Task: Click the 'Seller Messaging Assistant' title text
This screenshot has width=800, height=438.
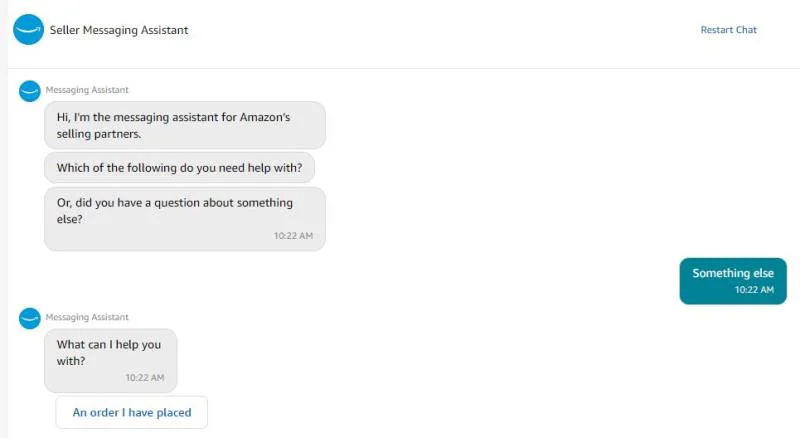Action: coord(119,30)
